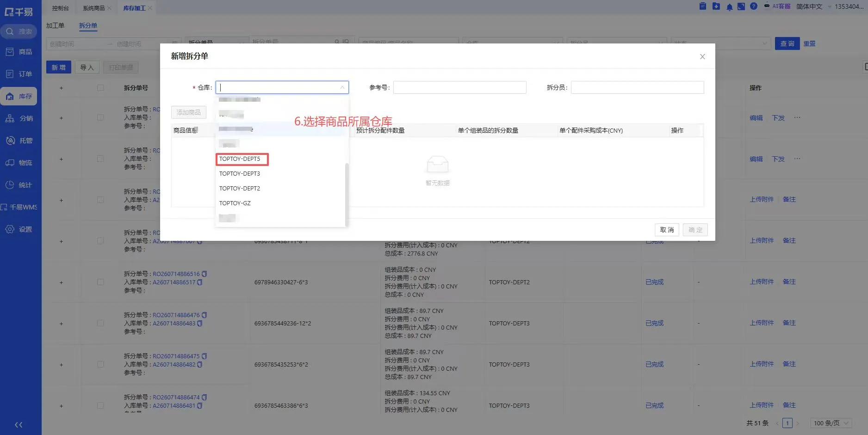Screen dimensions: 868x435
Task: Click the 参考号 input field
Action: point(459,87)
